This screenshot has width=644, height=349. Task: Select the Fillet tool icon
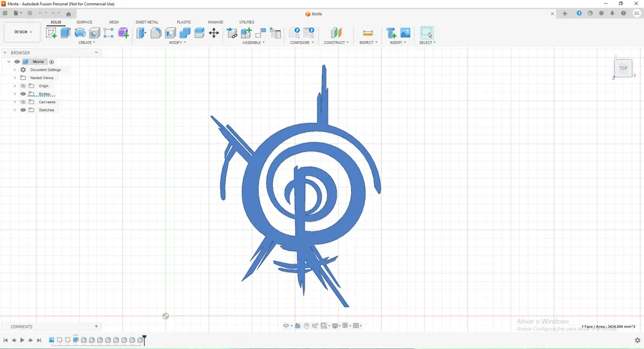click(x=156, y=33)
